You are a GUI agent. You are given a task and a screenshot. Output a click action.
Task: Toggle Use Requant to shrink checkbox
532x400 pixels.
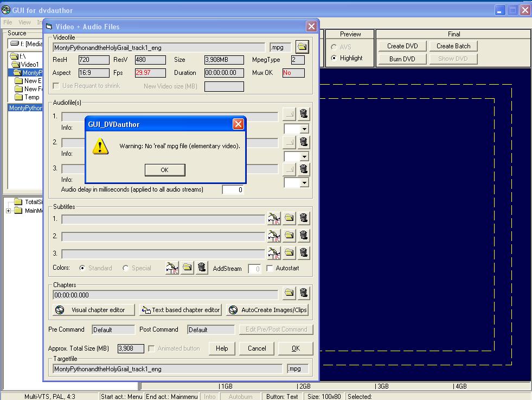(x=56, y=86)
